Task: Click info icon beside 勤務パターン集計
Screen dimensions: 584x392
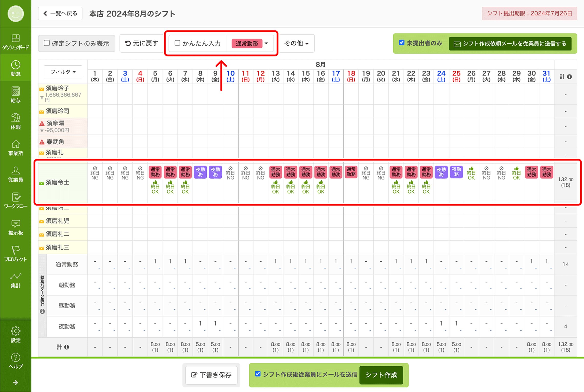Action: [x=42, y=311]
